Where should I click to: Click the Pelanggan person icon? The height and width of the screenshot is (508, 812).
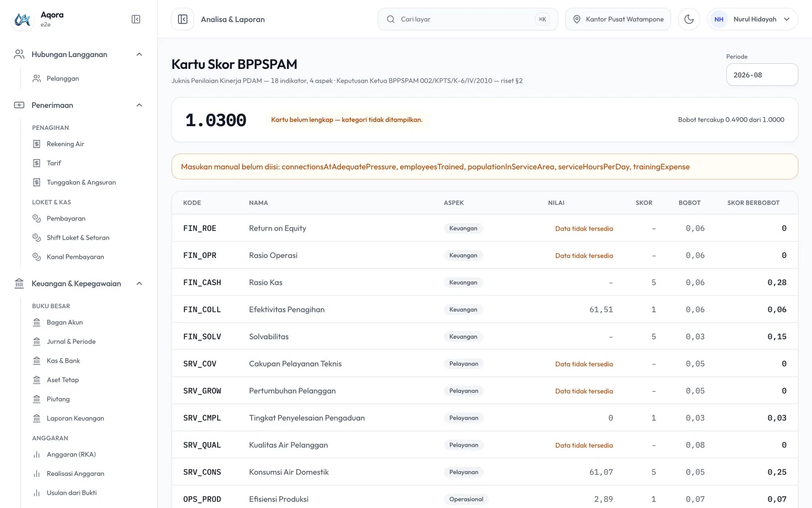point(36,79)
